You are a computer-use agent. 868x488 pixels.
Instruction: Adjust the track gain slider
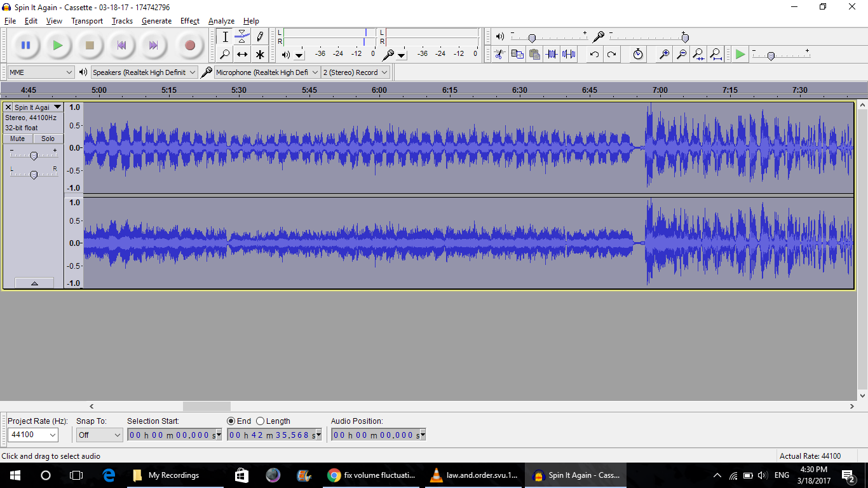(x=34, y=156)
